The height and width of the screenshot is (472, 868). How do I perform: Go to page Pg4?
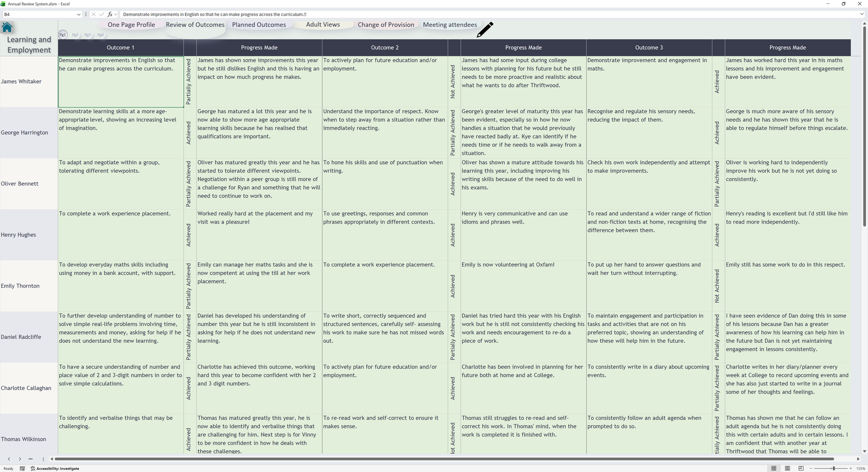(100, 35)
